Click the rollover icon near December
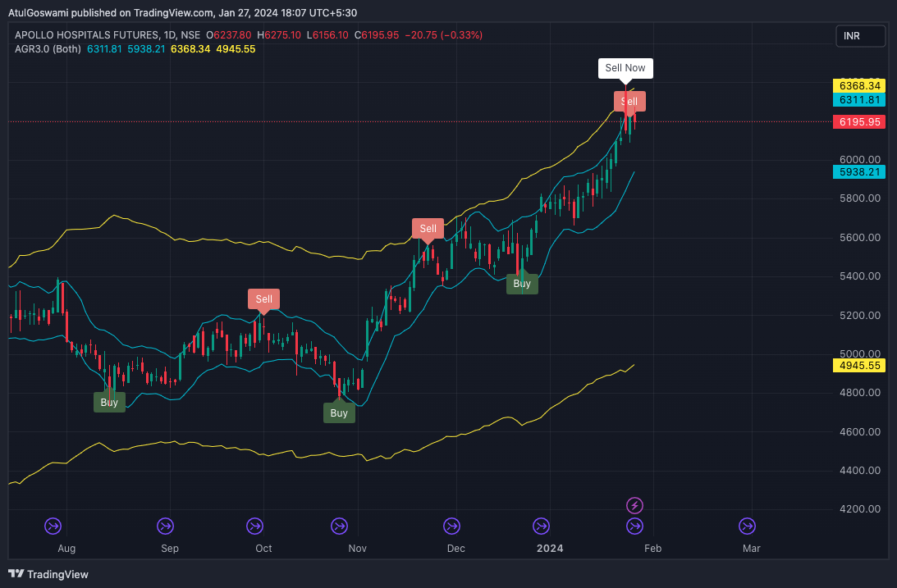897x588 pixels. pyautogui.click(x=451, y=526)
